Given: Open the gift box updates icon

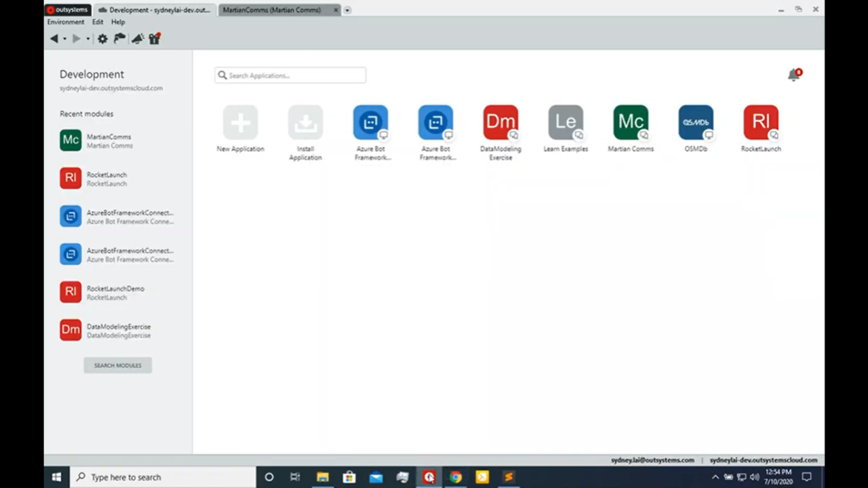Looking at the screenshot, I should point(155,39).
